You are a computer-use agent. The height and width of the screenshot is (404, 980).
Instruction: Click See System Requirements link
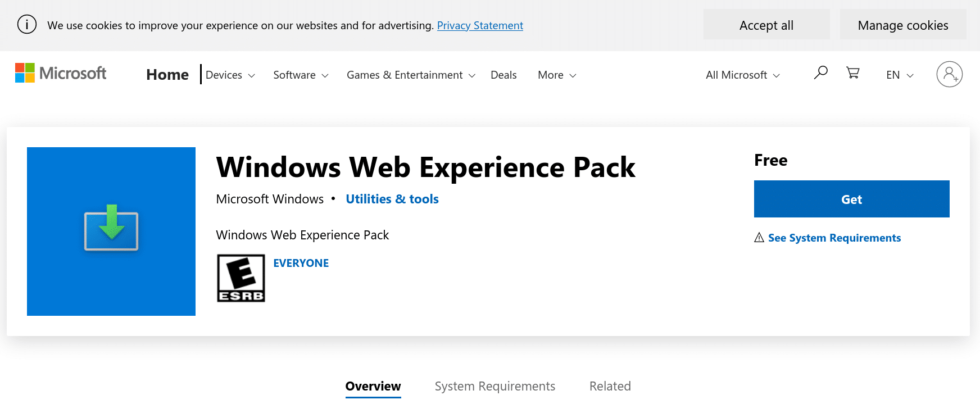click(x=834, y=238)
